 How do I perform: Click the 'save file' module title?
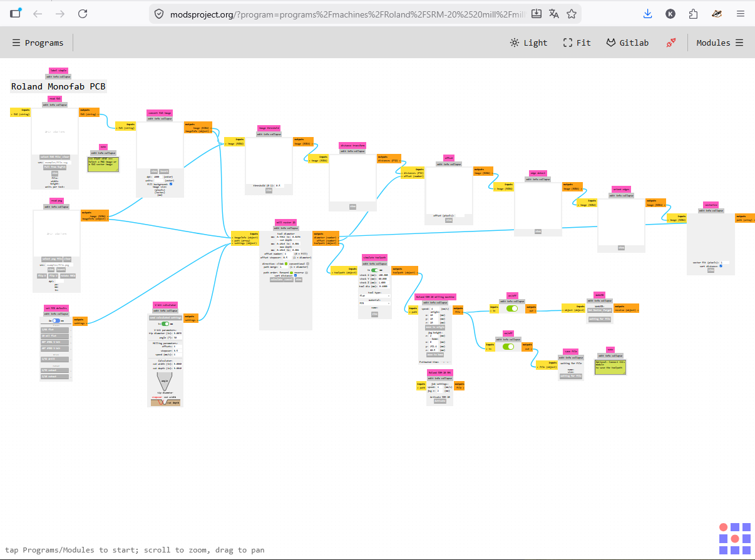coord(570,352)
